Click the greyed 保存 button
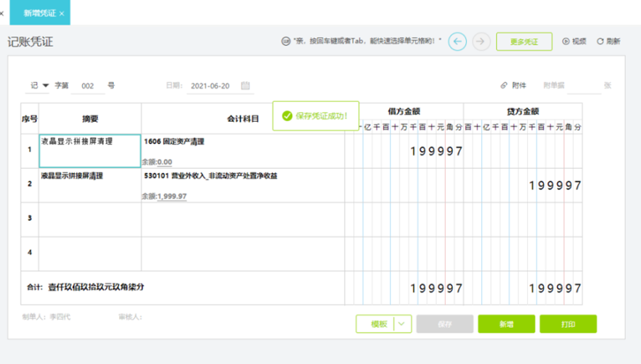 (x=444, y=324)
